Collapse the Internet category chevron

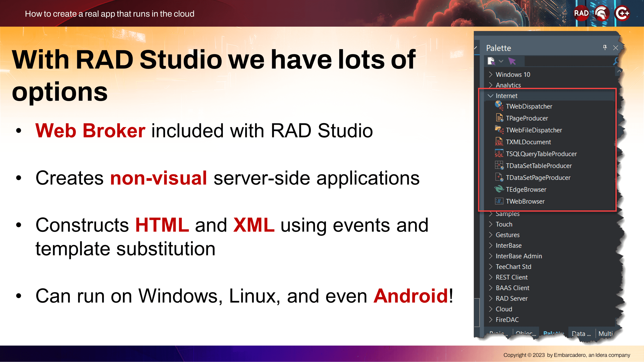coord(491,96)
